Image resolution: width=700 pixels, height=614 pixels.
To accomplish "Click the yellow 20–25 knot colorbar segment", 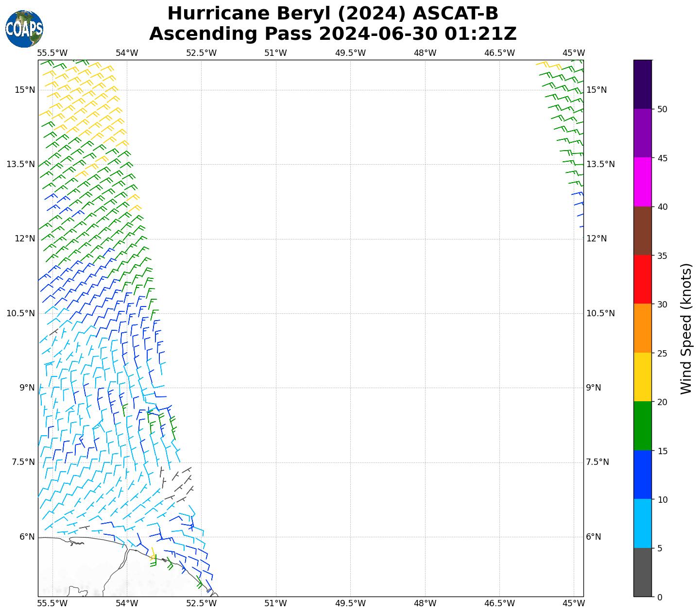I will point(642,377).
